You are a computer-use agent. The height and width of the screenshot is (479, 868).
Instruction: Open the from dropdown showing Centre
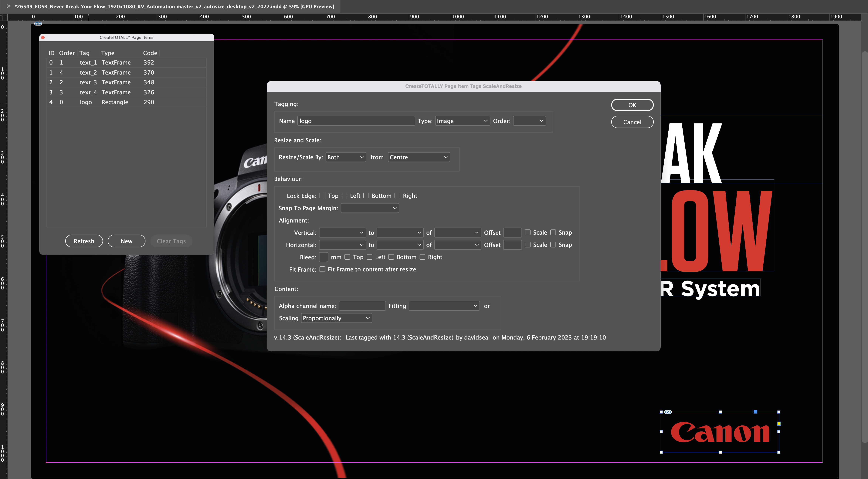click(419, 157)
